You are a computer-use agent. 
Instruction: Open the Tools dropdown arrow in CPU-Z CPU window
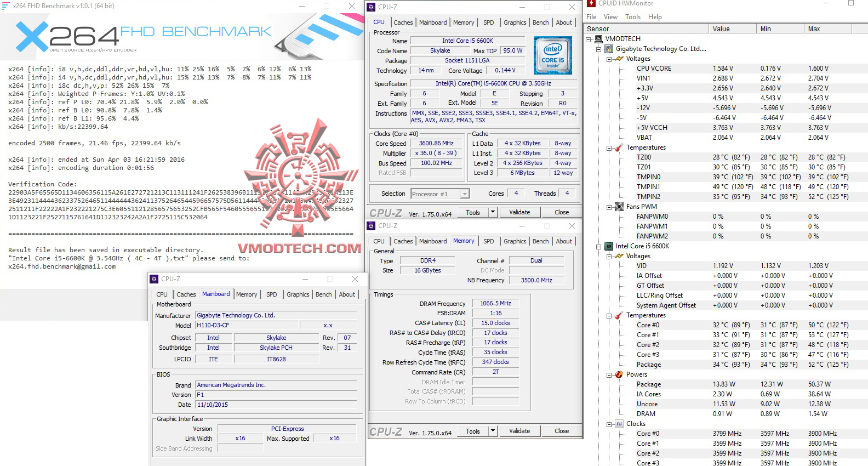click(x=493, y=212)
